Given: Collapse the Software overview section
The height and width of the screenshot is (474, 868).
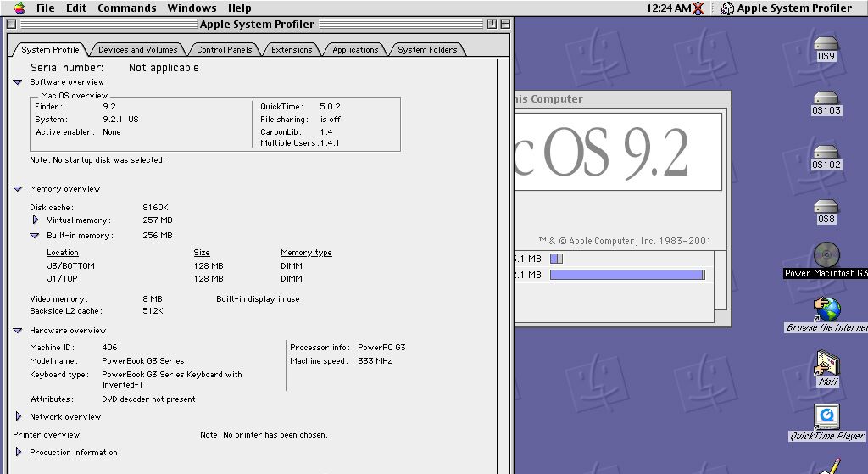Looking at the screenshot, I should click(18, 82).
